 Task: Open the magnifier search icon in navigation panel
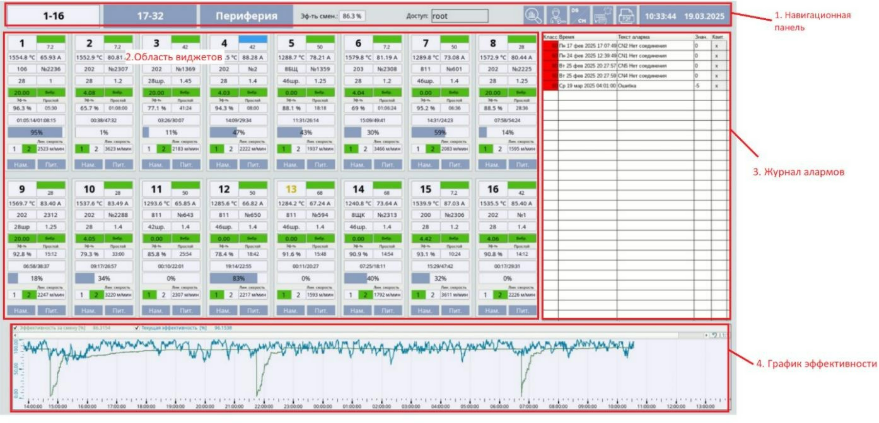(x=534, y=16)
